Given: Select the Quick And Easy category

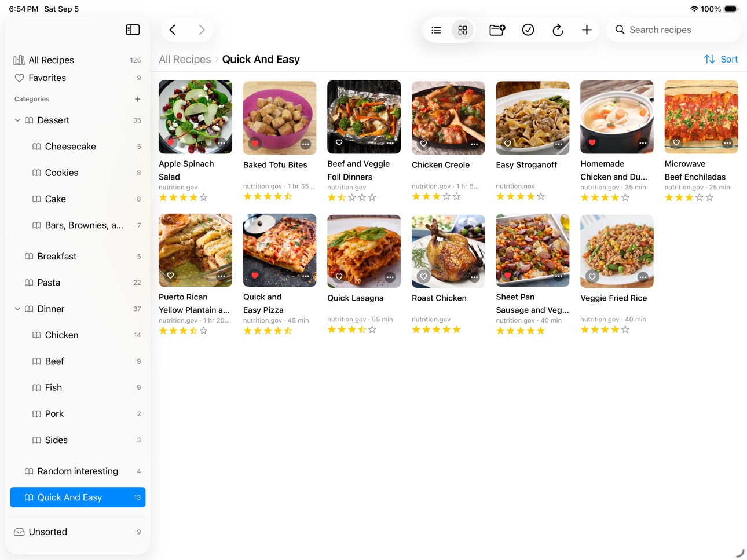Looking at the screenshot, I should [78, 497].
